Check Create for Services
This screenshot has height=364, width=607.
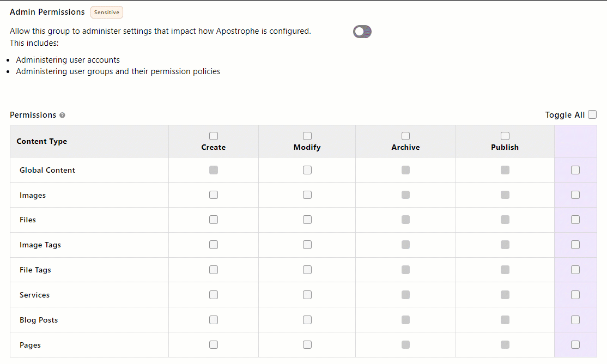(x=213, y=295)
